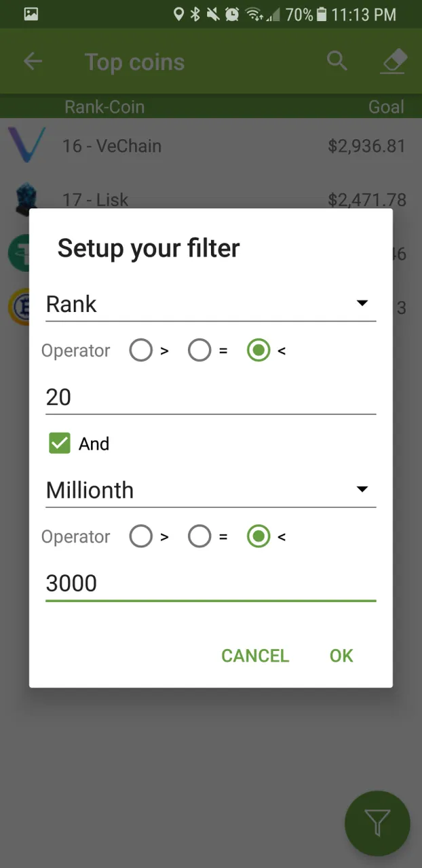Tap the Goal column header

pyautogui.click(x=386, y=106)
